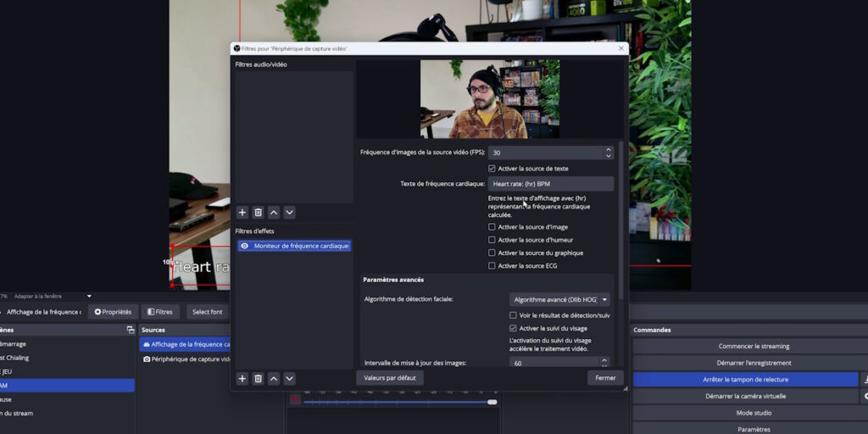Toggle Voir le résultat de détection checkbox
Screen dimensions: 868x434
click(x=513, y=315)
